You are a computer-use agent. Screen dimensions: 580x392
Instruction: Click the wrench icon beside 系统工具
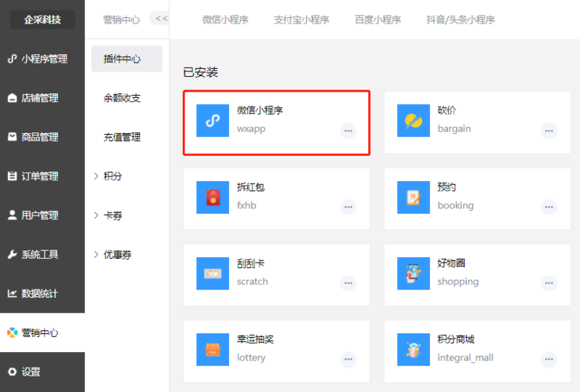[x=13, y=255]
